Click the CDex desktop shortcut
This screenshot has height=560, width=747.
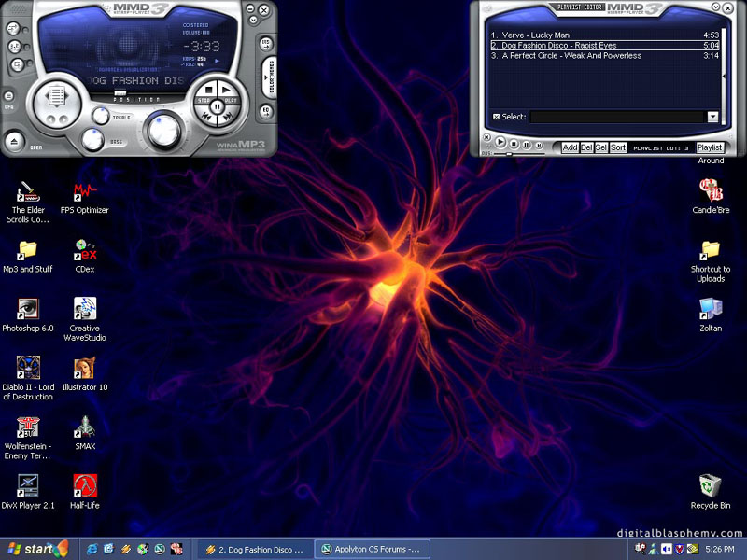(85, 250)
